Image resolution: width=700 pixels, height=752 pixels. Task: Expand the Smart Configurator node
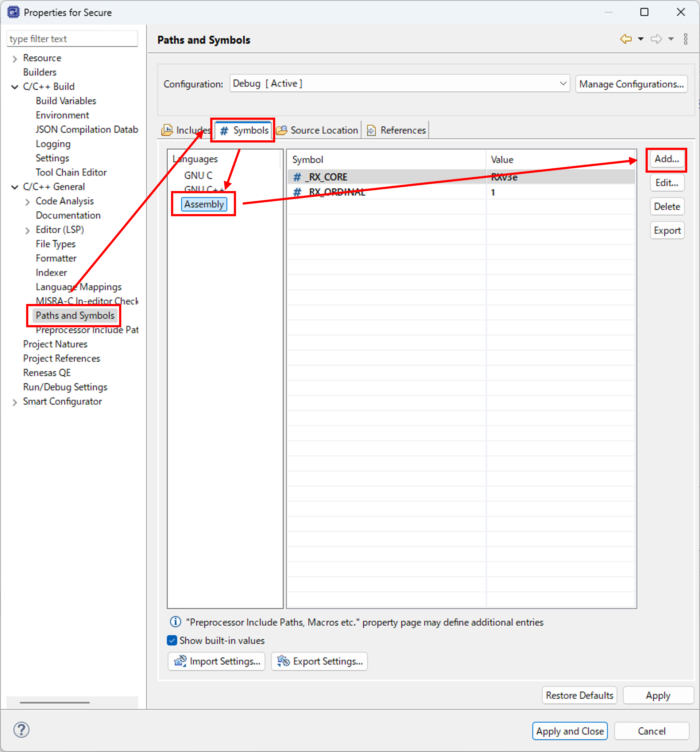(15, 403)
